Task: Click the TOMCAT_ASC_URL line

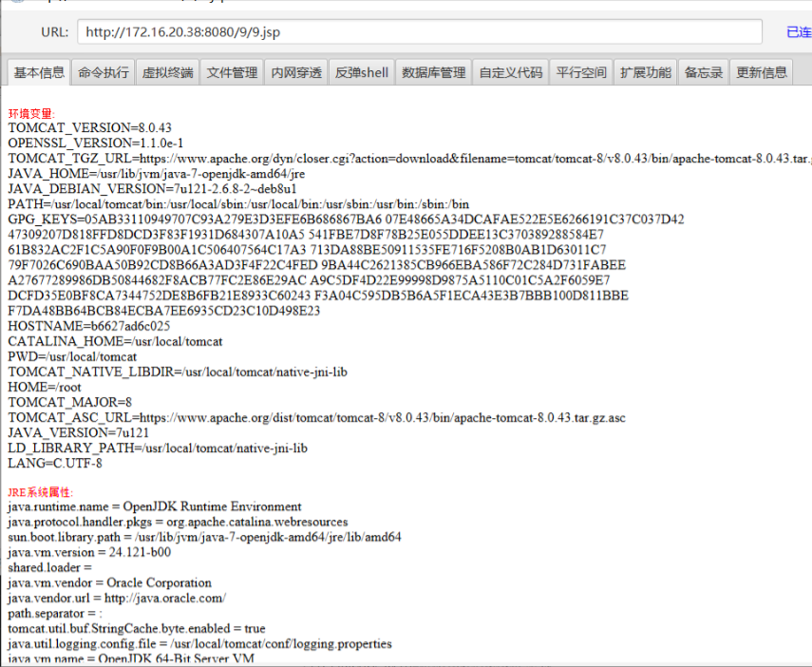Action: coord(316,418)
